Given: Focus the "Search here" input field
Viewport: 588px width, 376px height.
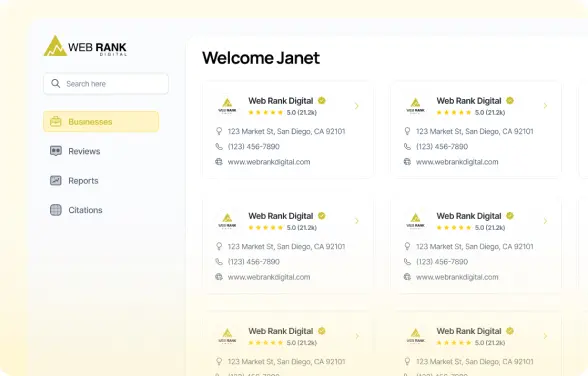Looking at the screenshot, I should pos(106,84).
